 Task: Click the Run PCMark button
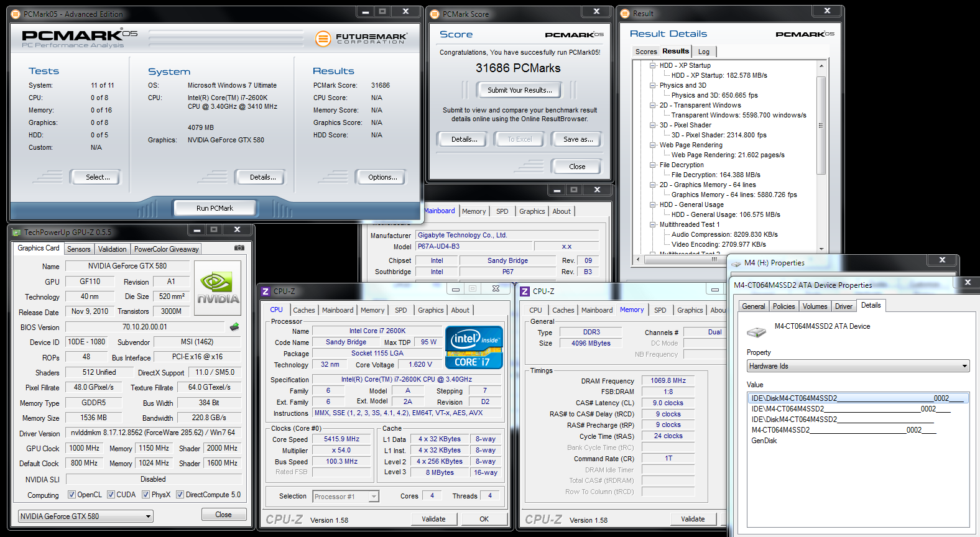coord(215,208)
